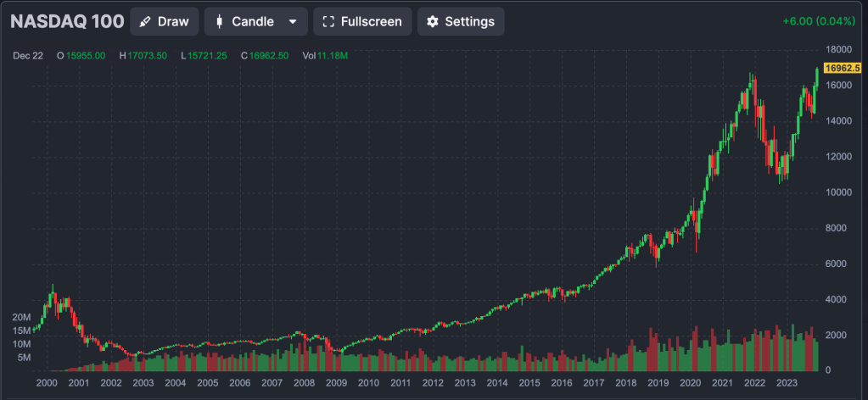
Task: Click the 2023 year label on time axis
Action: pos(788,384)
